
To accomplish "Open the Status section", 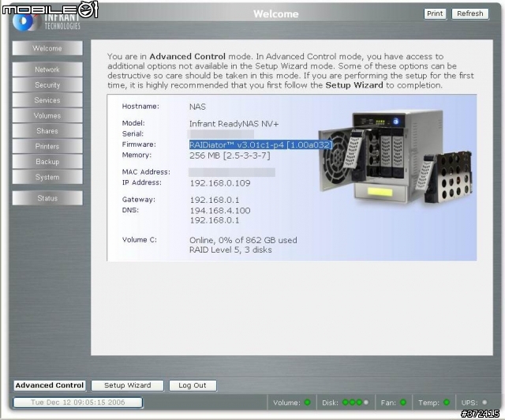I will [x=47, y=198].
